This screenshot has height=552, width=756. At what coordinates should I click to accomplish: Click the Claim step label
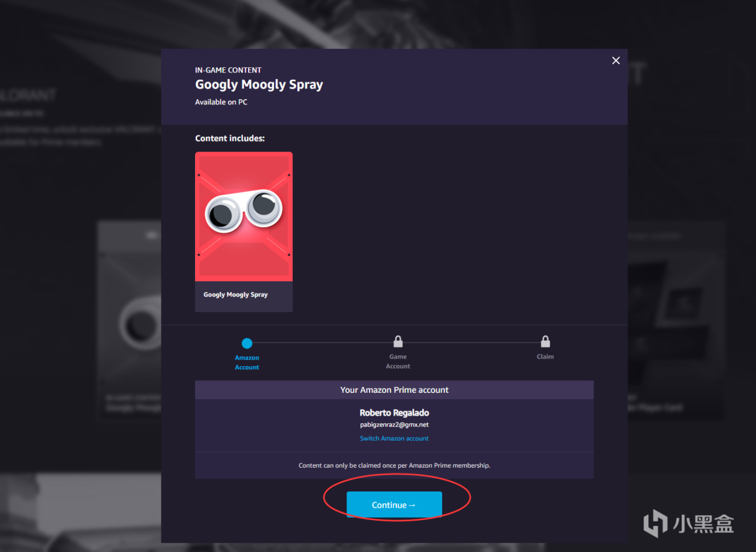click(545, 357)
